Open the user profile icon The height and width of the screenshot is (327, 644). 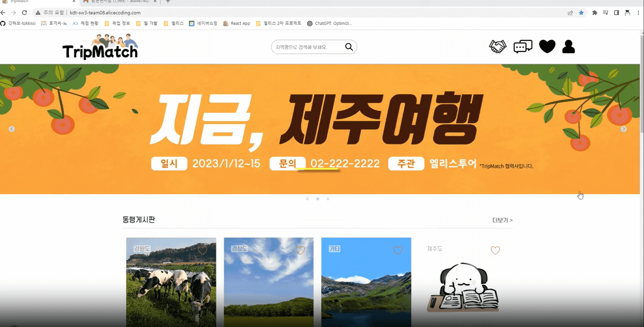pyautogui.click(x=568, y=47)
